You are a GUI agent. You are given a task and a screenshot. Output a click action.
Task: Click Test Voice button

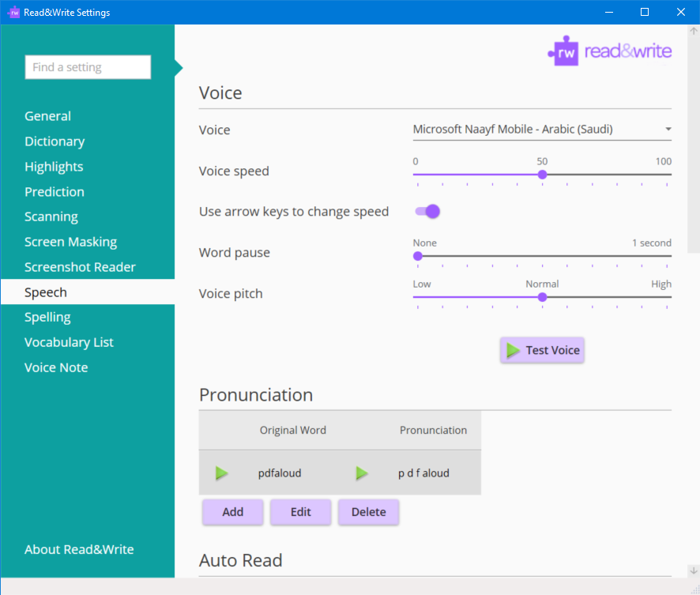pos(542,350)
